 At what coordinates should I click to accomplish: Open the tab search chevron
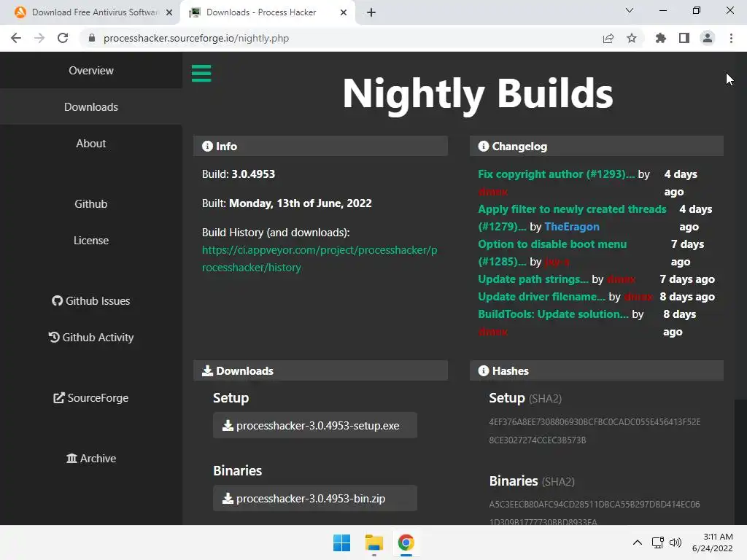tap(630, 10)
